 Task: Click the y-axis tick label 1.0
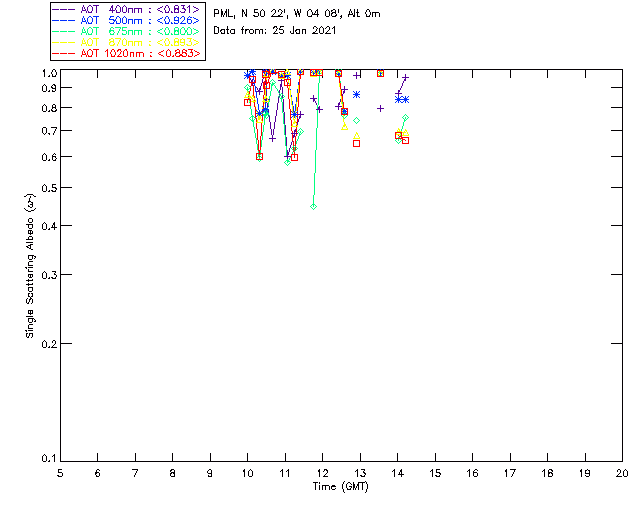[x=49, y=73]
